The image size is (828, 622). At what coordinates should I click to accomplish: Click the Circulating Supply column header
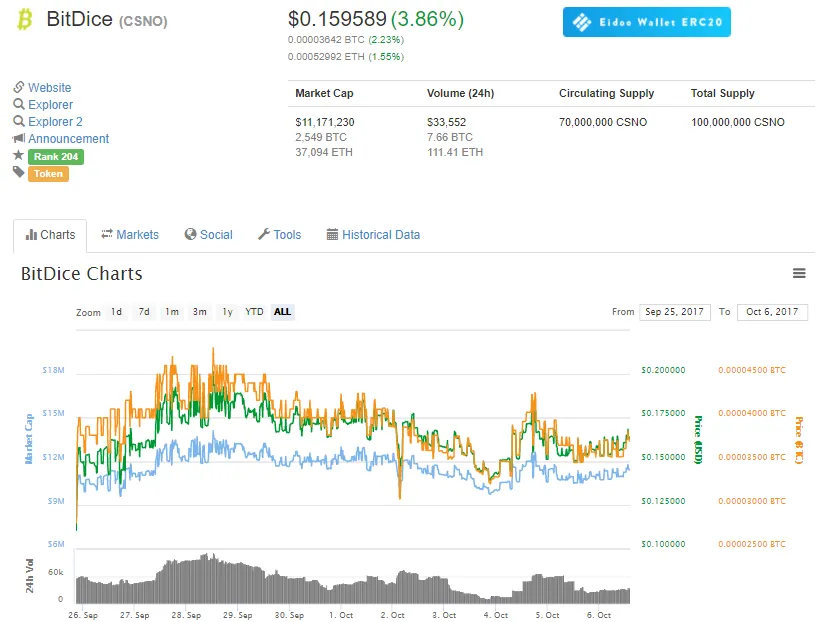606,93
